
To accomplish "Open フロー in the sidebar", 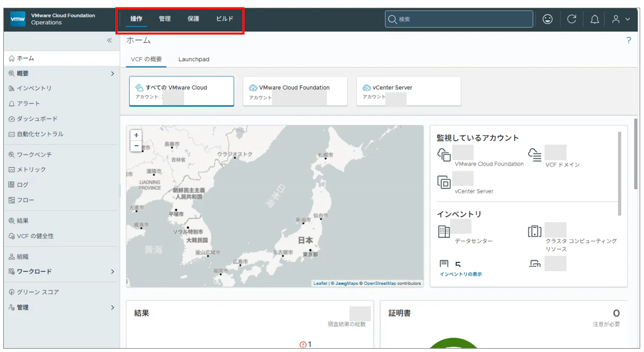I will click(x=25, y=200).
